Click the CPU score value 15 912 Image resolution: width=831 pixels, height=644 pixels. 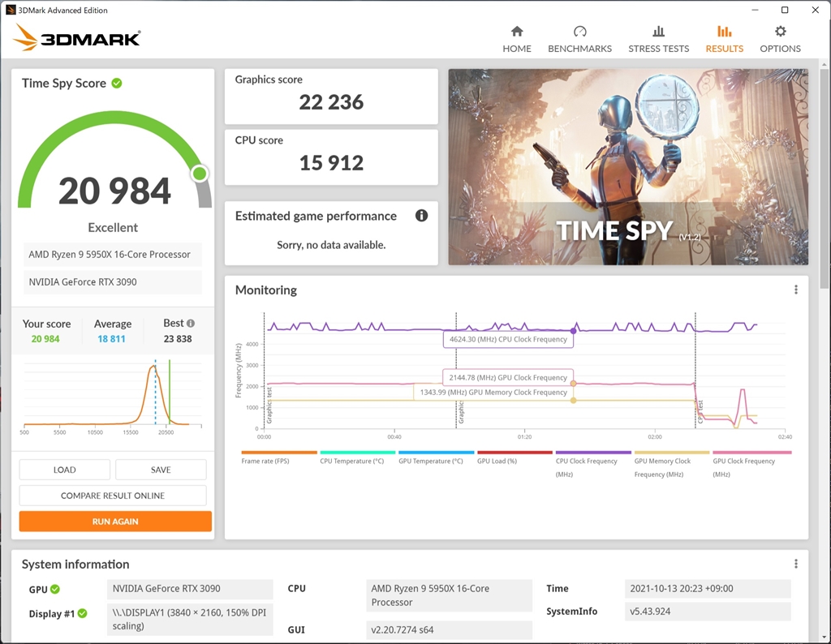point(331,163)
